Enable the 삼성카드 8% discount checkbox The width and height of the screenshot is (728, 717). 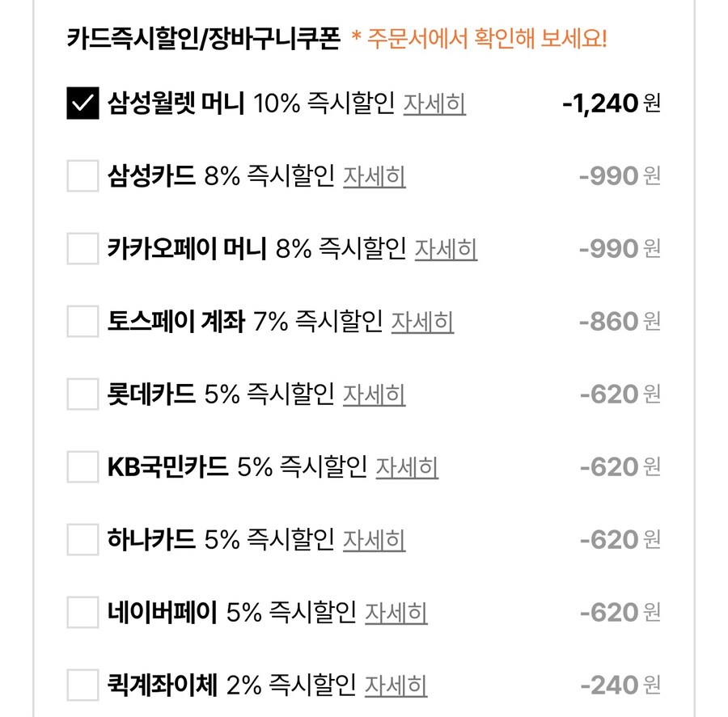coord(81,175)
